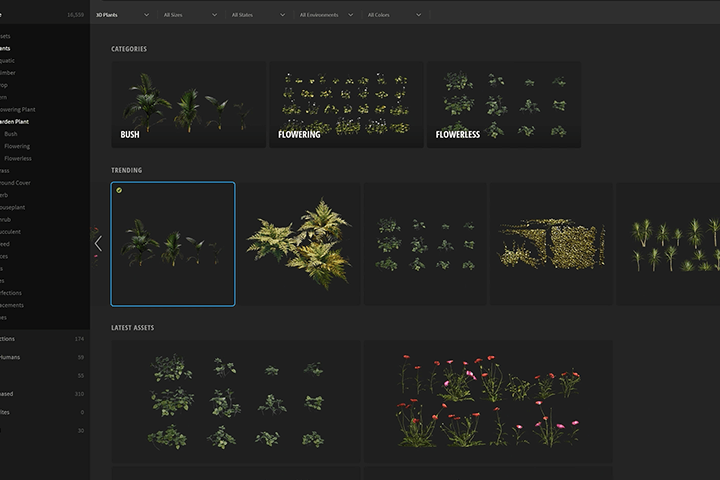The image size is (720, 480).
Task: Click the green checkmark badge on selected asset
Action: click(119, 190)
